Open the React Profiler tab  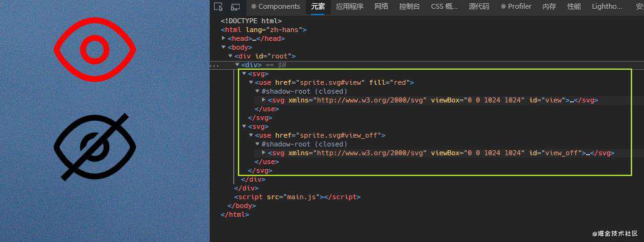pyautogui.click(x=516, y=6)
